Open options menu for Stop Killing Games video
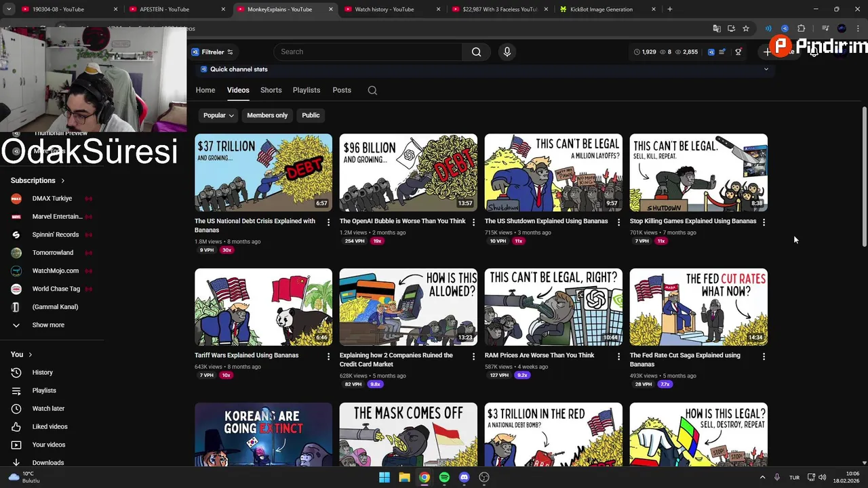 click(764, 222)
